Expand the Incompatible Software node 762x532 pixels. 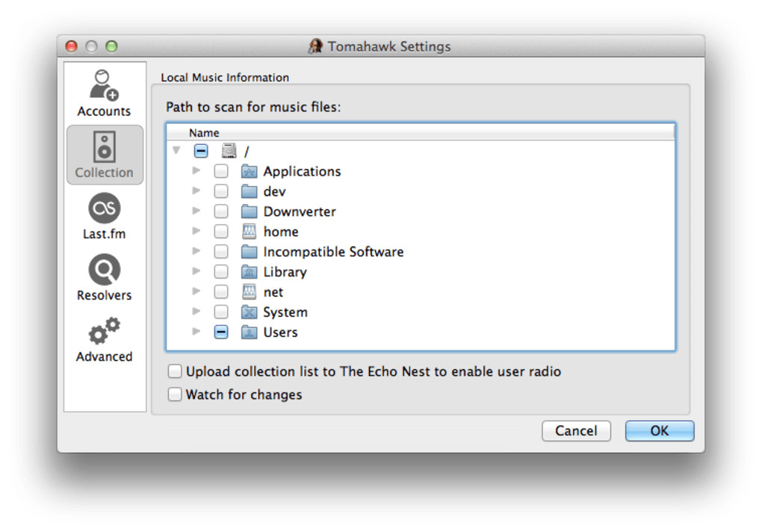click(x=196, y=251)
